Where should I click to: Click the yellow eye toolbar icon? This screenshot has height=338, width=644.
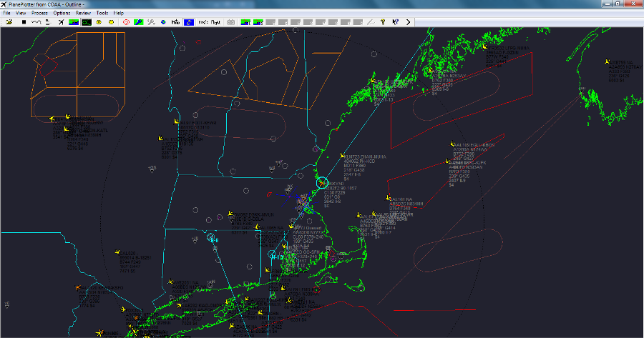(x=99, y=22)
